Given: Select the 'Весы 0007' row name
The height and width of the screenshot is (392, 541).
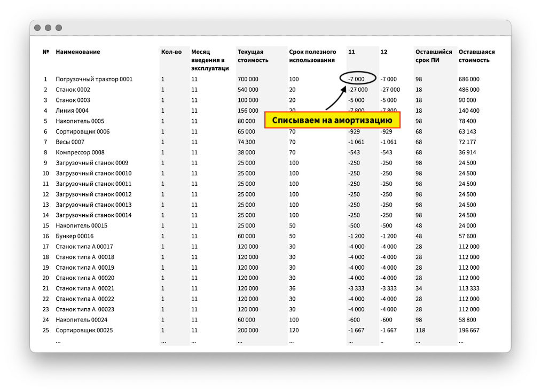Looking at the screenshot, I should (x=70, y=142).
